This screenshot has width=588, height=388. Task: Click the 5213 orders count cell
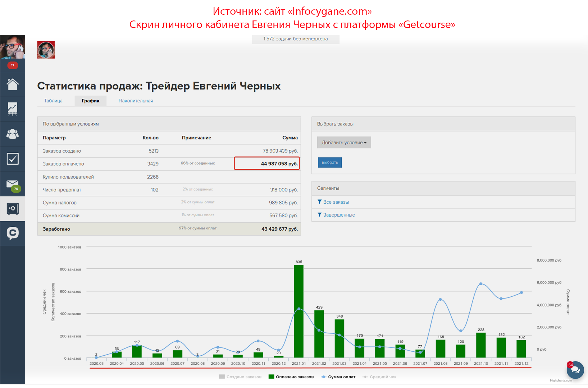(x=154, y=151)
